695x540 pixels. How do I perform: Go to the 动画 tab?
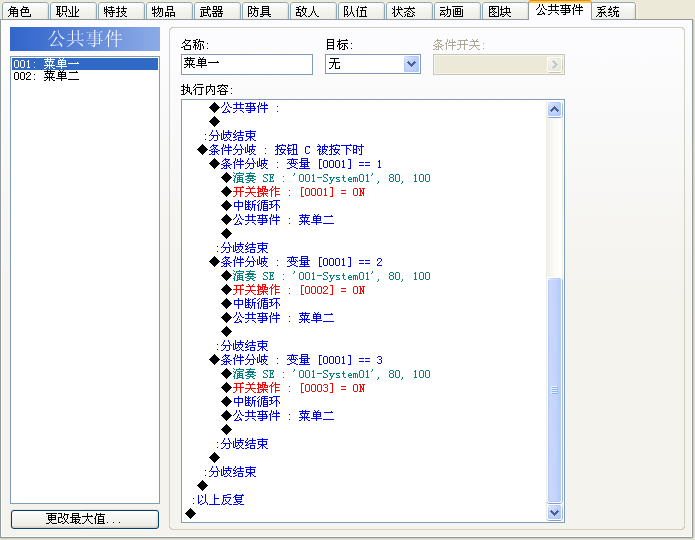tap(457, 11)
